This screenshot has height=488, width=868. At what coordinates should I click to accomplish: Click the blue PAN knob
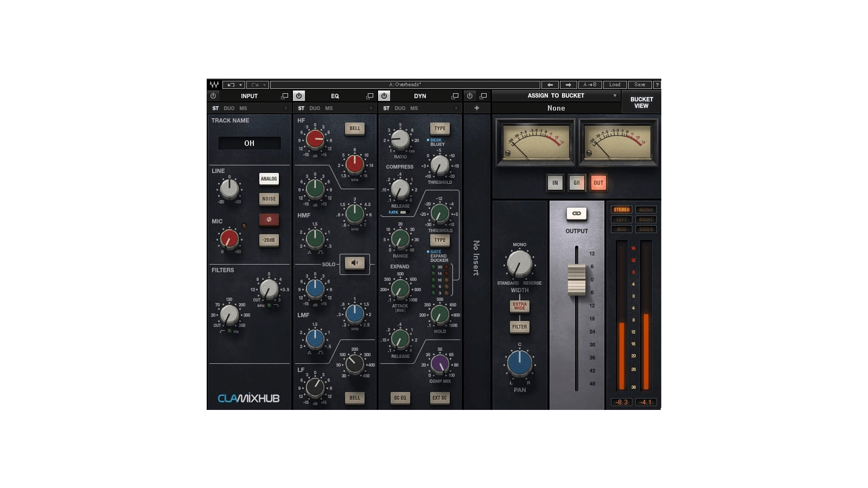point(520,363)
